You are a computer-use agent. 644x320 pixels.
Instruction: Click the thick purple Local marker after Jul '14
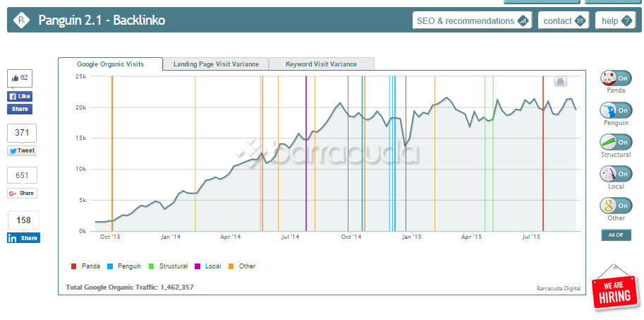(306, 153)
